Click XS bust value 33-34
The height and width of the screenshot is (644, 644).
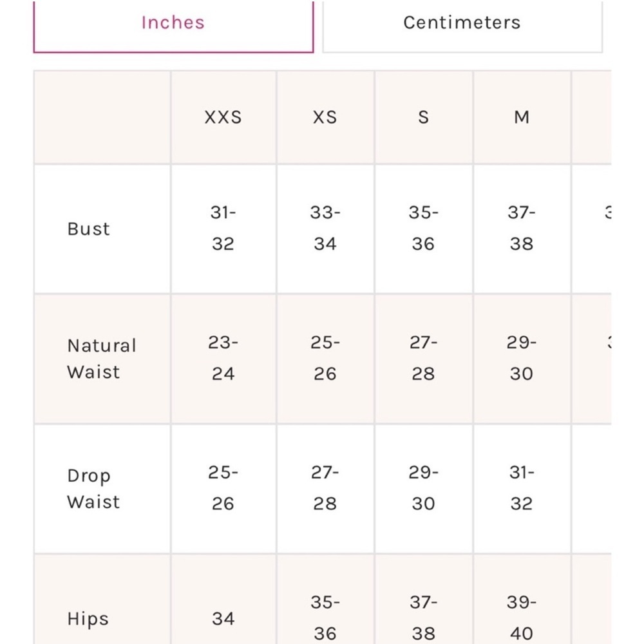point(325,229)
